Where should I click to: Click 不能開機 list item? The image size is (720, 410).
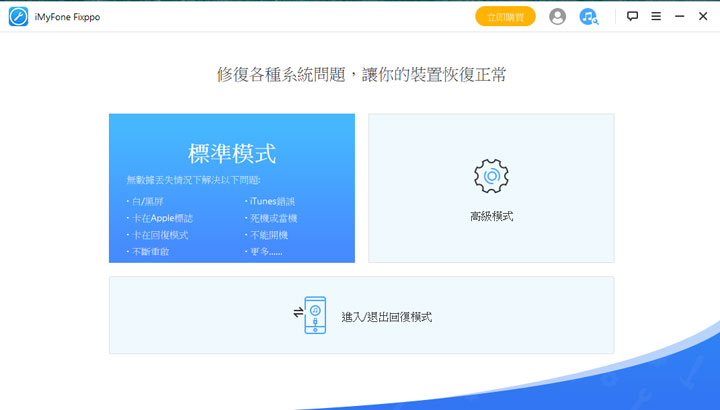tap(267, 235)
